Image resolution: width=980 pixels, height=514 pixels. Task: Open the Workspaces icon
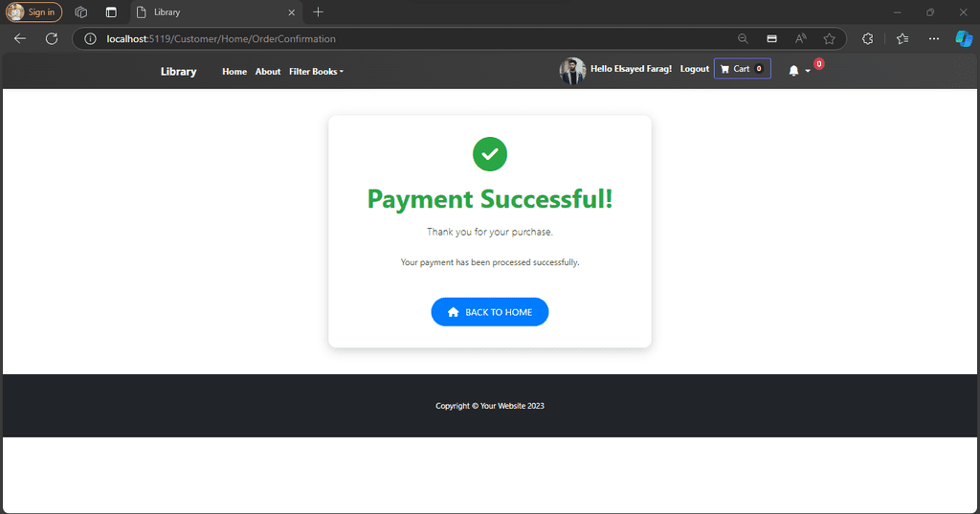click(x=80, y=11)
